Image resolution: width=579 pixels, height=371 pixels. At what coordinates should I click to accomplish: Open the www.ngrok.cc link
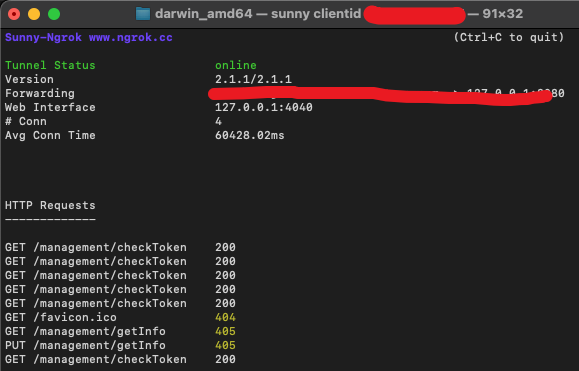(131, 38)
